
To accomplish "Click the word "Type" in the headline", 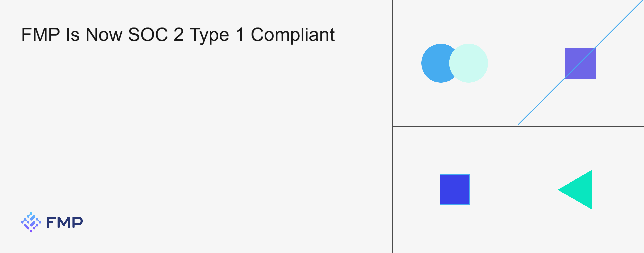I will tap(209, 34).
